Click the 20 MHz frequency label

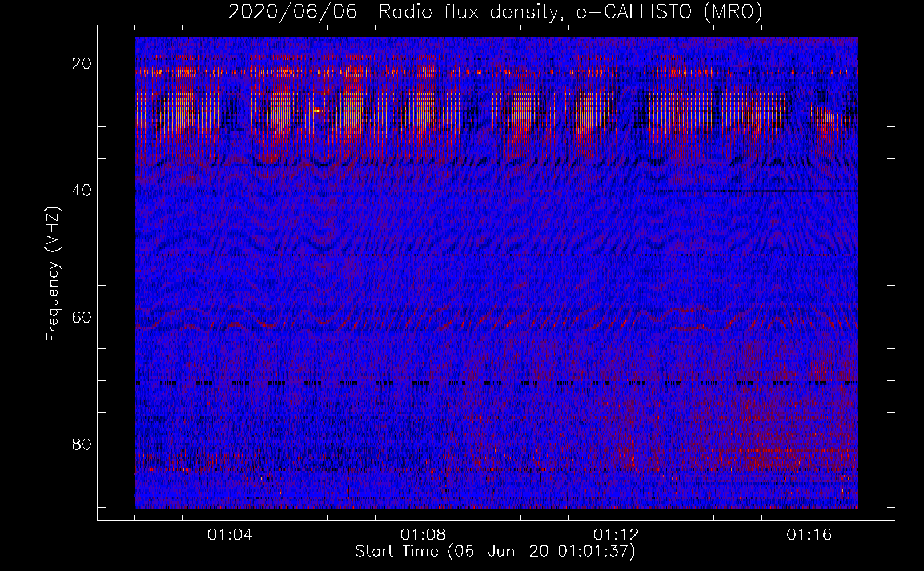(x=82, y=63)
